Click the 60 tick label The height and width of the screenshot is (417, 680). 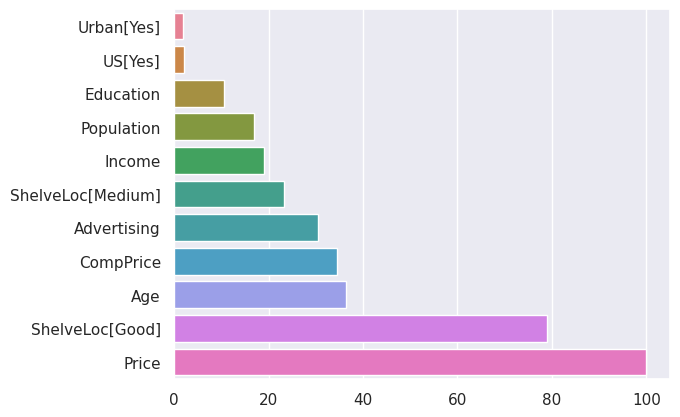tap(457, 400)
